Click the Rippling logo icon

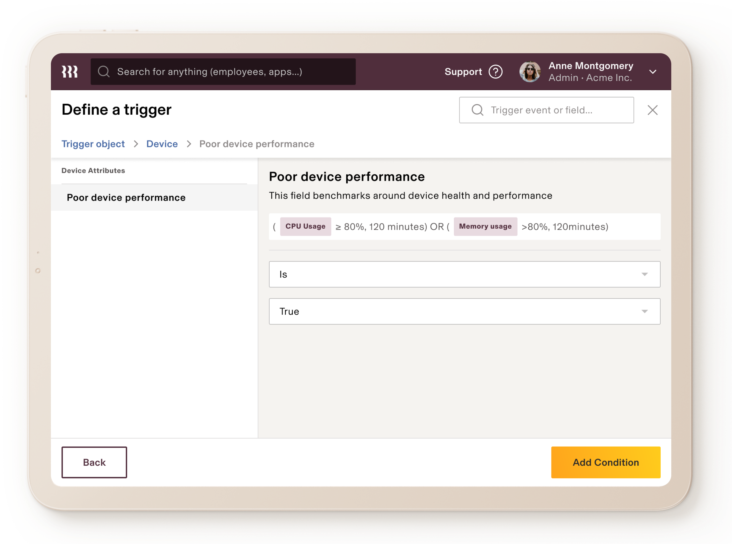click(x=70, y=72)
